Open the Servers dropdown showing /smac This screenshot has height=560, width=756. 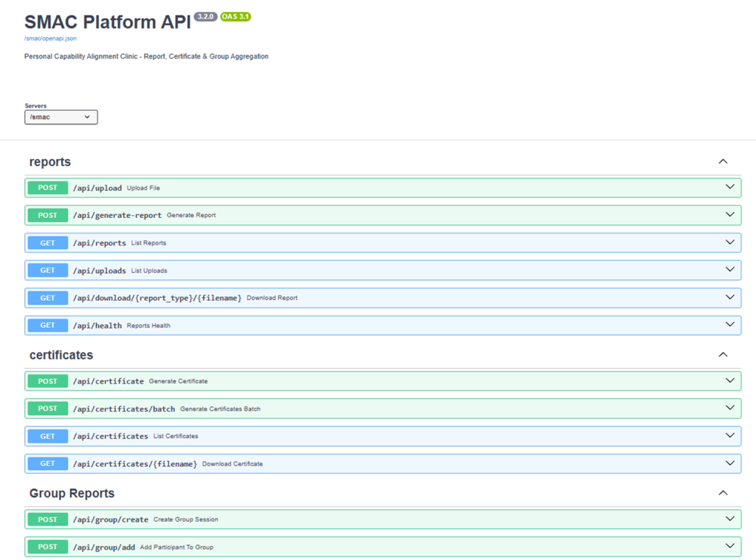coord(61,117)
